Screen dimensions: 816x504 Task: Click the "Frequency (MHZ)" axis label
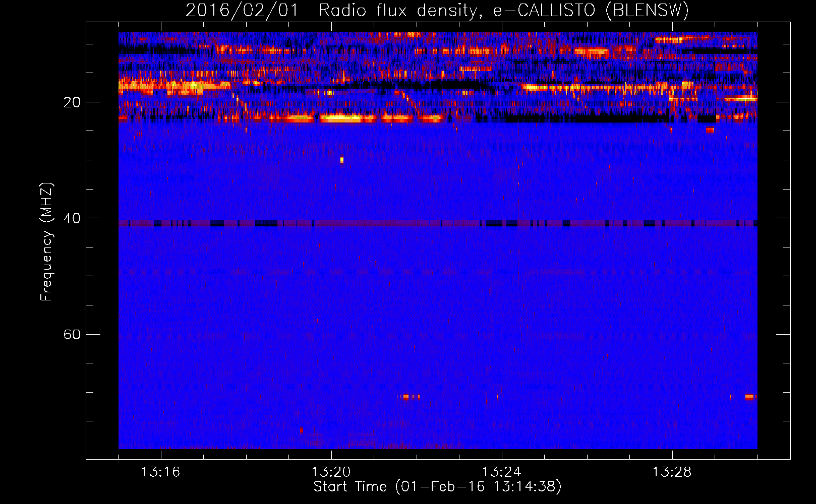tap(46, 242)
